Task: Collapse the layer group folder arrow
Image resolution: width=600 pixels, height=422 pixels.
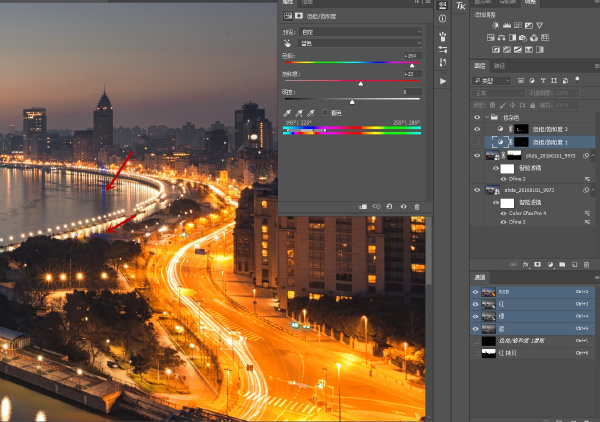Action: (487, 117)
